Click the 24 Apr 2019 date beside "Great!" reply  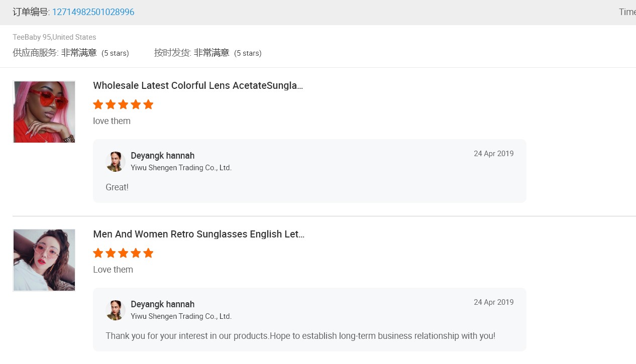pyautogui.click(x=493, y=154)
